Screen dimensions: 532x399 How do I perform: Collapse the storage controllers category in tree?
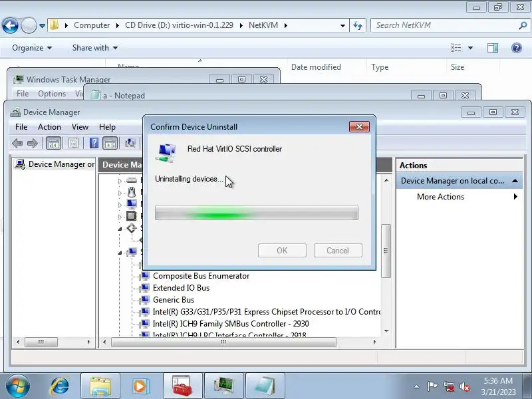point(120,229)
